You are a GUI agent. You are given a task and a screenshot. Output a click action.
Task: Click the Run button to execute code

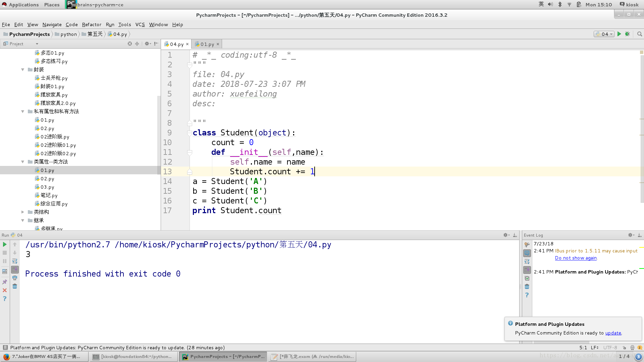pos(619,34)
